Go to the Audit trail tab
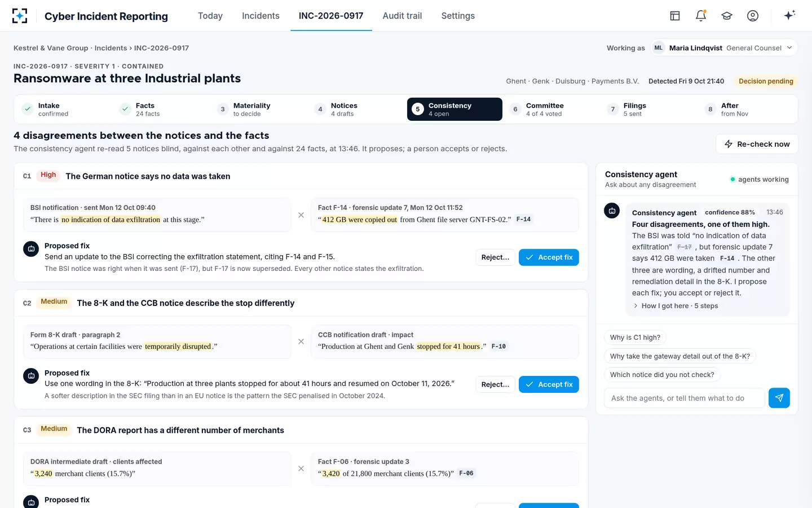Image resolution: width=812 pixels, height=508 pixels. (x=402, y=16)
